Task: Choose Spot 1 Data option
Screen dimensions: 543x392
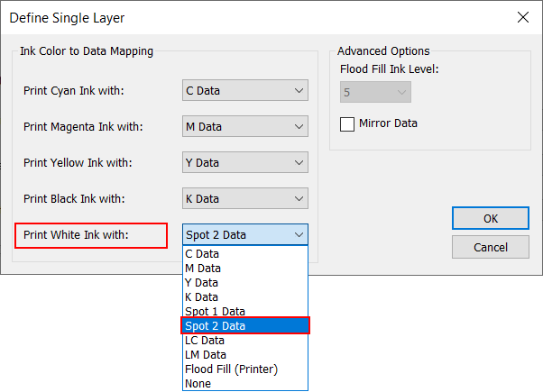Action: (244, 311)
